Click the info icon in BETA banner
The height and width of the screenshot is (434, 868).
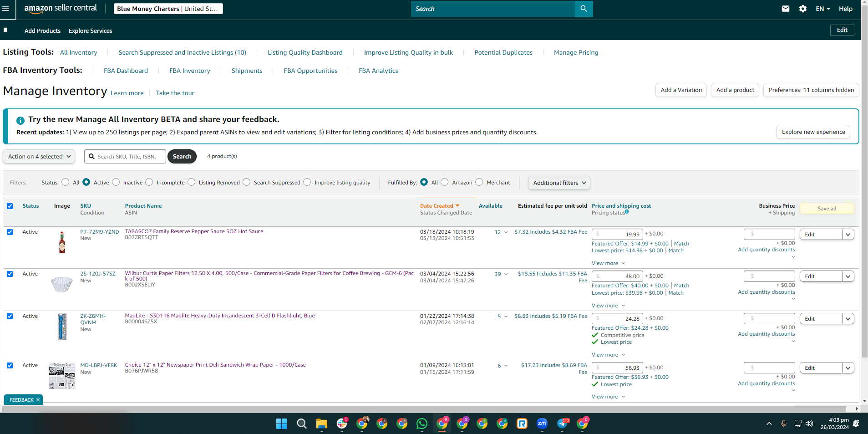pyautogui.click(x=20, y=121)
